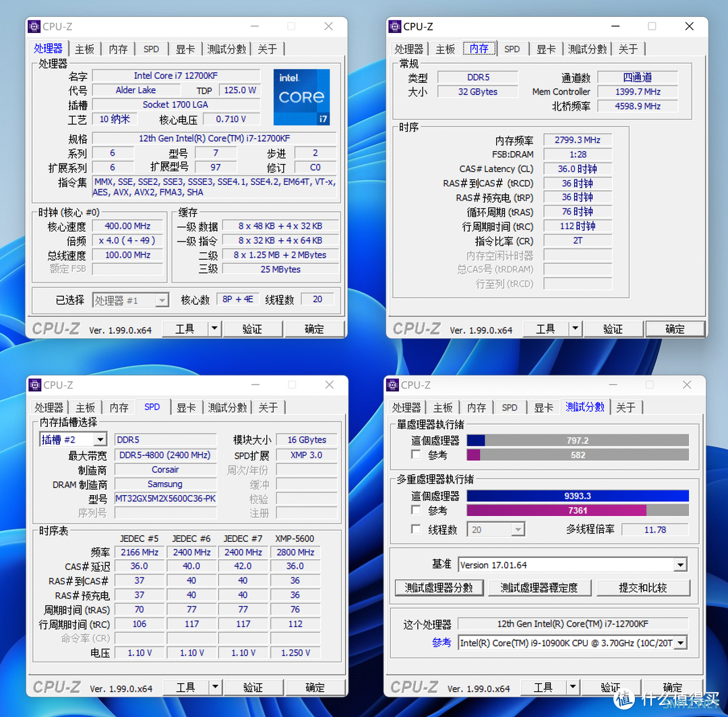Click the single-thread reference 582 bar

(578, 455)
